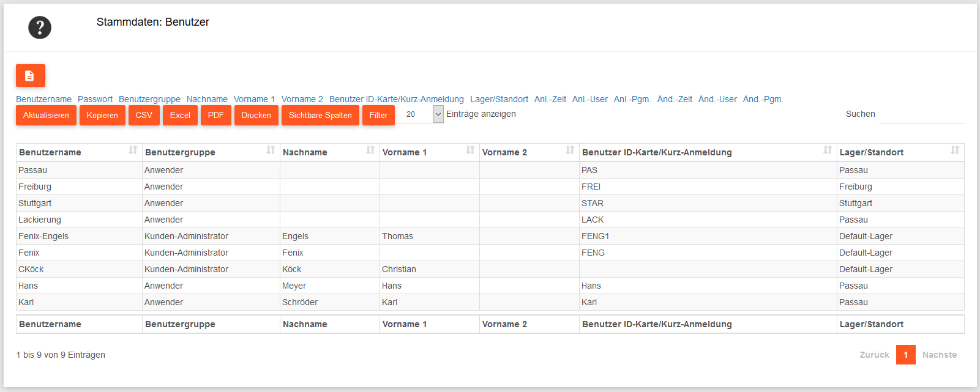The image size is (980, 392).
Task: Export the table with the Excel button
Action: click(x=180, y=115)
